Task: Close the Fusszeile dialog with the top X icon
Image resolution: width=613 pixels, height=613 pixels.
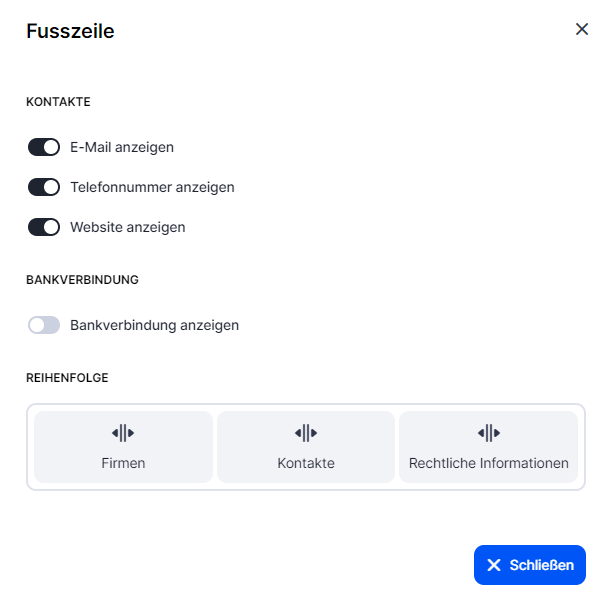Action: (582, 29)
